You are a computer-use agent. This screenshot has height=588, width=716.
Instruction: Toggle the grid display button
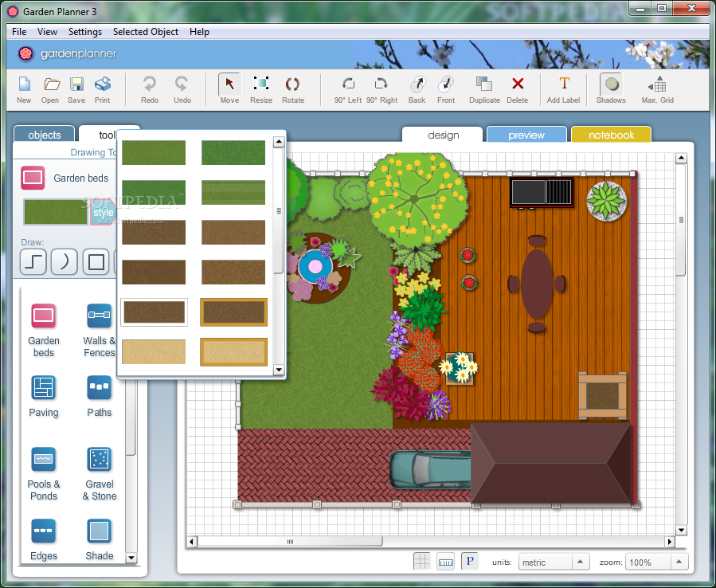coord(421,561)
